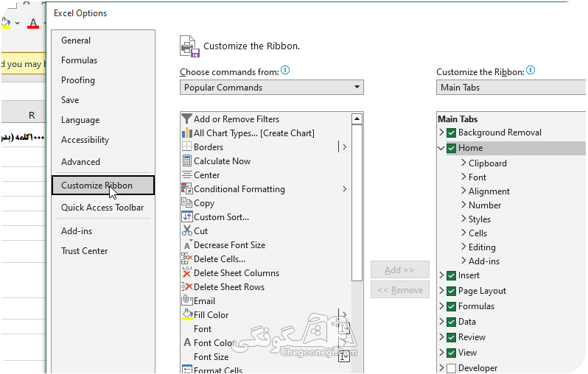The image size is (588, 374).
Task: Enable the Developer tab checkbox
Action: (x=452, y=368)
